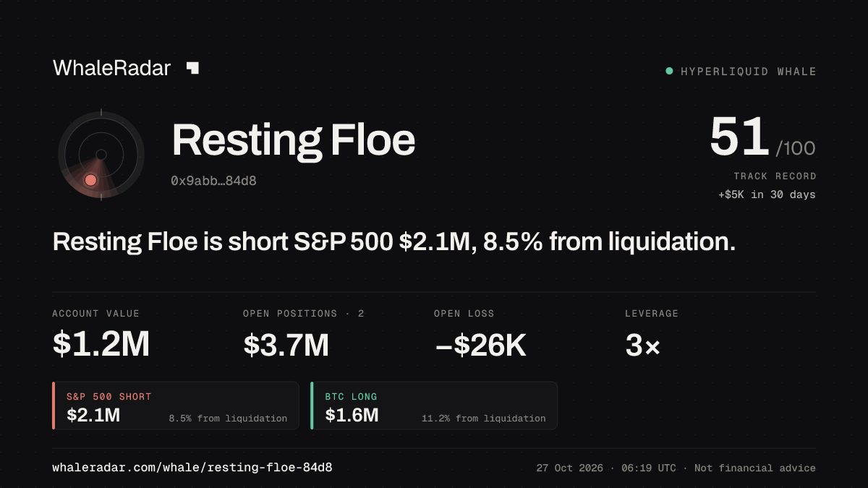Screen dimensions: 868x488
Task: Click the 3× leverage value
Action: (642, 346)
